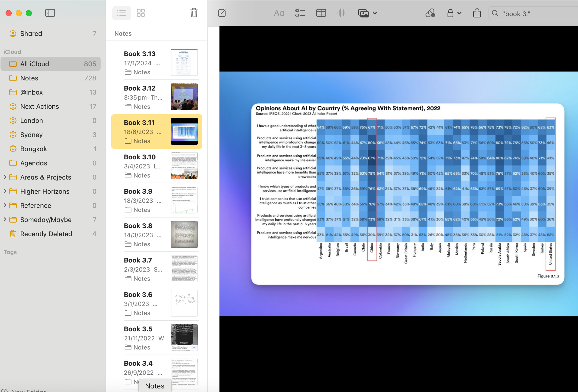Open the text format Aa button
Screen dimensions: 578x392
pyautogui.click(x=279, y=13)
